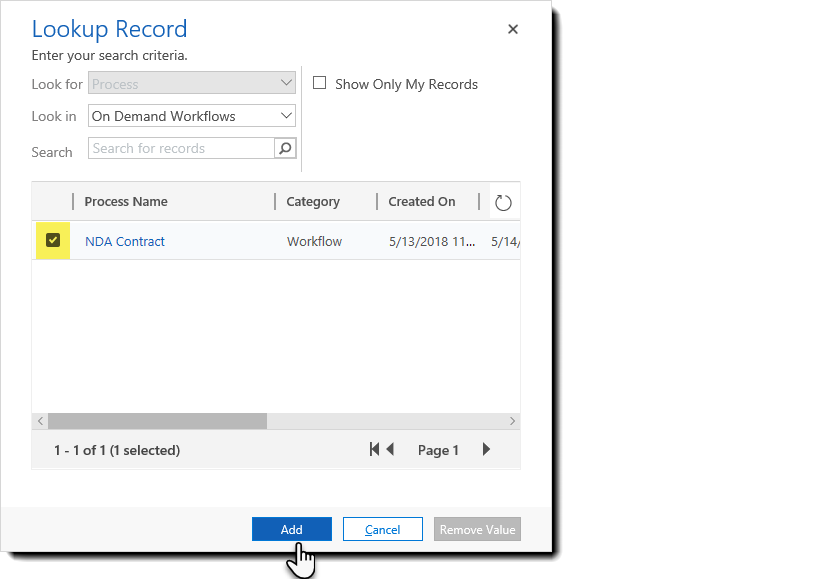Enable Show Only My Records

coord(319,83)
